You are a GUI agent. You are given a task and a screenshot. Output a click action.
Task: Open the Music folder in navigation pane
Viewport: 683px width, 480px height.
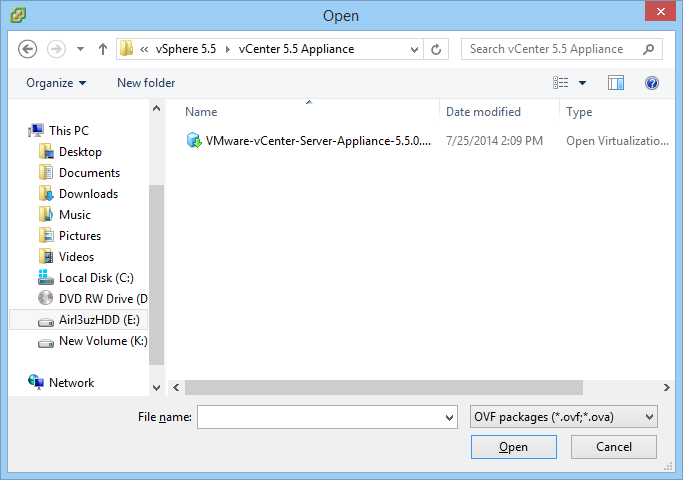coord(75,215)
